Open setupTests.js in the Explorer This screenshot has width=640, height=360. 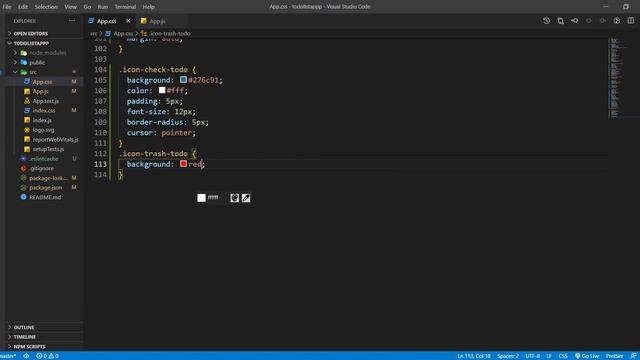[48, 149]
